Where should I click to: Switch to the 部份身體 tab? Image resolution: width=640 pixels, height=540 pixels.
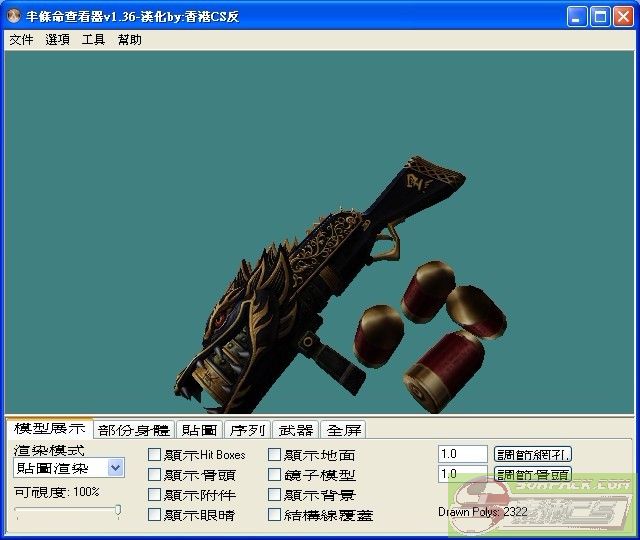pyautogui.click(x=134, y=430)
